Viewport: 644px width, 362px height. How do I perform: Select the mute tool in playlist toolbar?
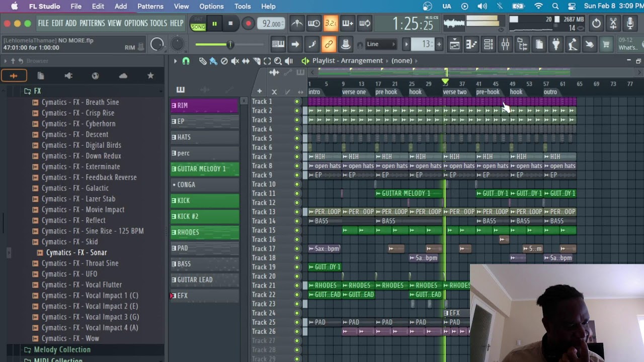(x=235, y=61)
